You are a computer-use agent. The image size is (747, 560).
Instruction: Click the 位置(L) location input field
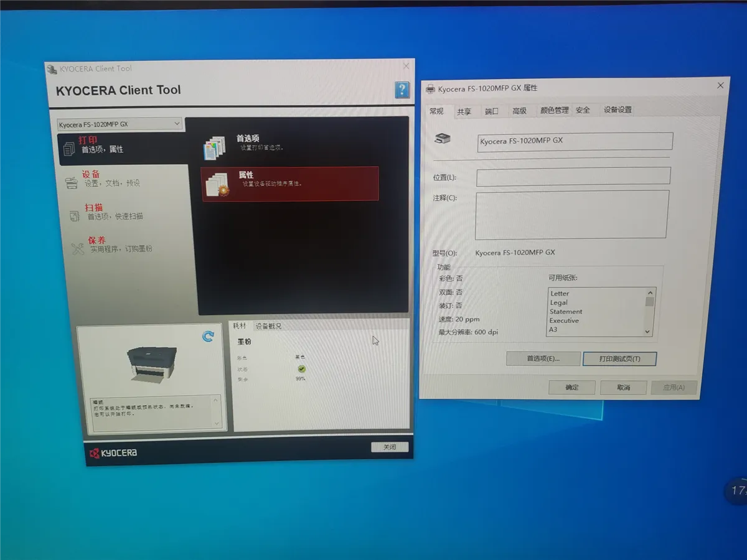pyautogui.click(x=573, y=176)
